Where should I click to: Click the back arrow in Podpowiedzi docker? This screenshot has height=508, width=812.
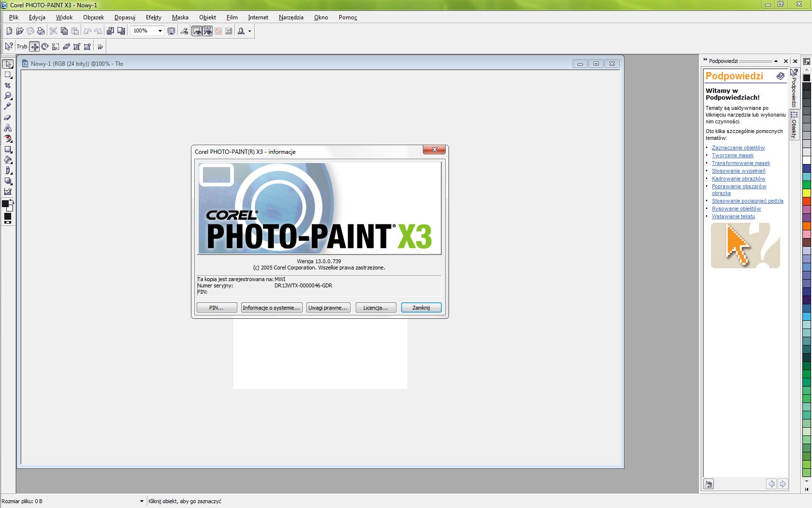click(x=771, y=484)
